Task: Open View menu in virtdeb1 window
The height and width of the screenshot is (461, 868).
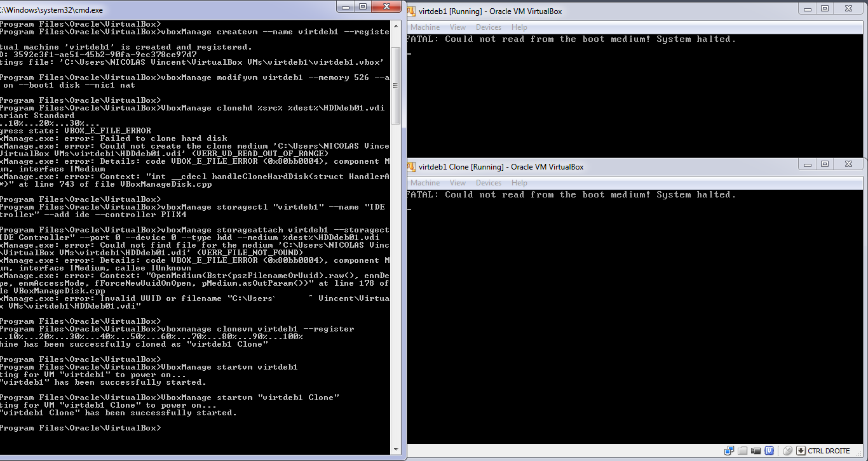Action: (458, 27)
